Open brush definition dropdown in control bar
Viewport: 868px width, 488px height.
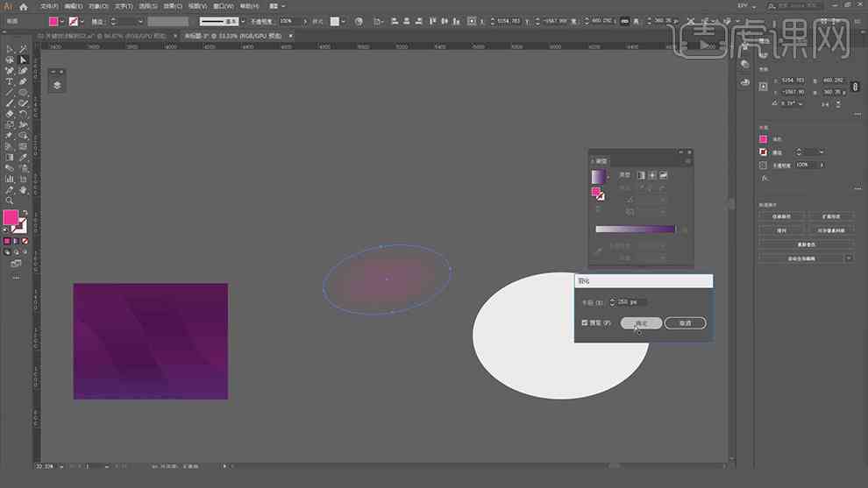click(x=243, y=21)
